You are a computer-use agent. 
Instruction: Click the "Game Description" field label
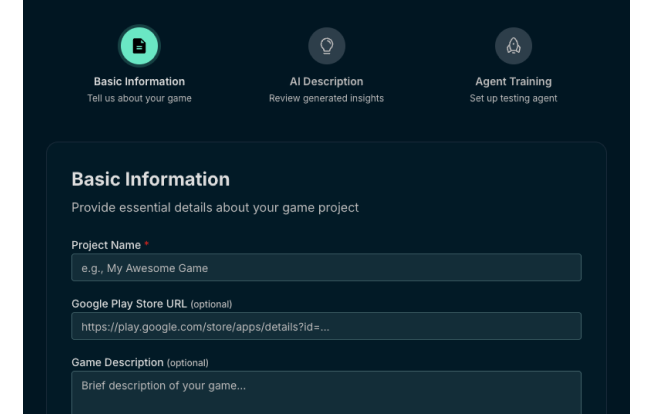(117, 362)
